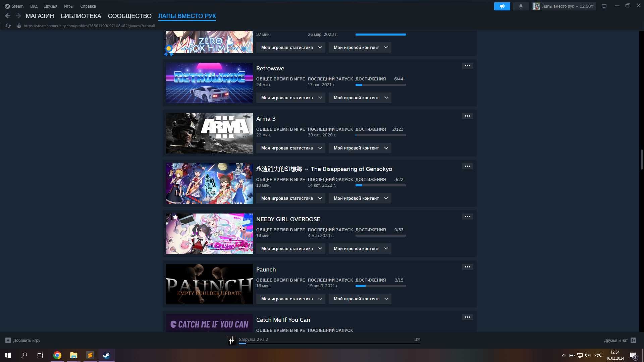Launch Google Chrome from taskbar
This screenshot has width=644, height=362.
57,355
